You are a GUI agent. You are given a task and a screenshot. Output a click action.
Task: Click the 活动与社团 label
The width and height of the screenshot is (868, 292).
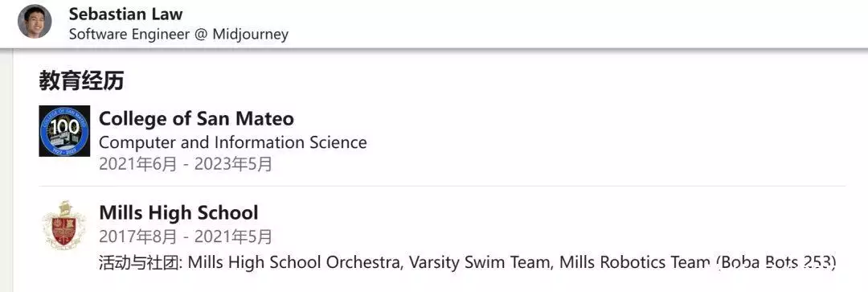(141, 262)
